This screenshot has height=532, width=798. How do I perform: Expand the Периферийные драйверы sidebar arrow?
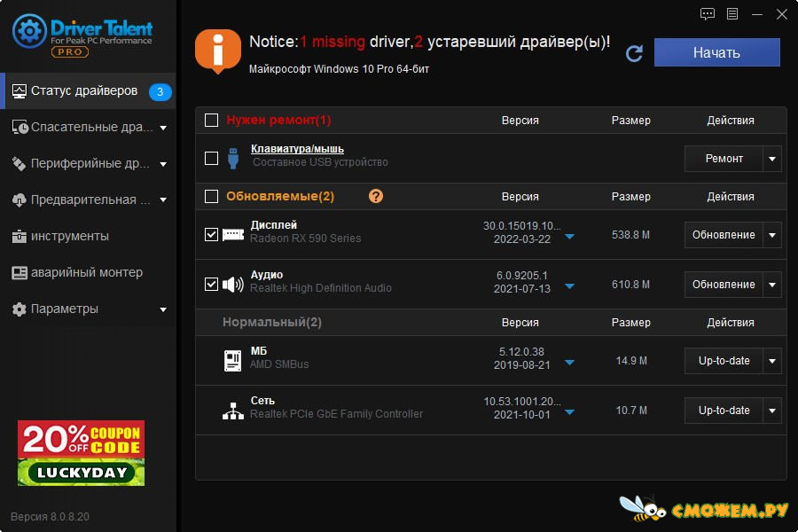[x=163, y=164]
